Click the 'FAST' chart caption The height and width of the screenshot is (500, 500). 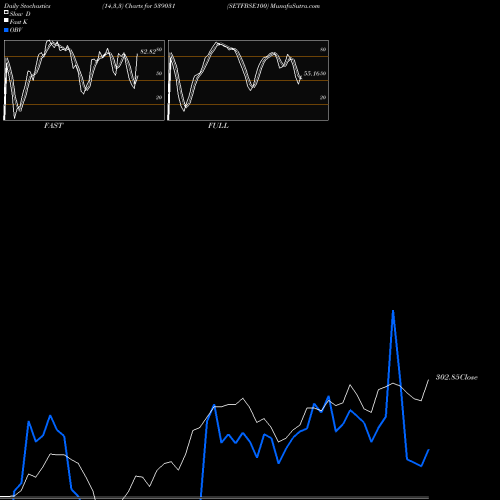point(53,126)
